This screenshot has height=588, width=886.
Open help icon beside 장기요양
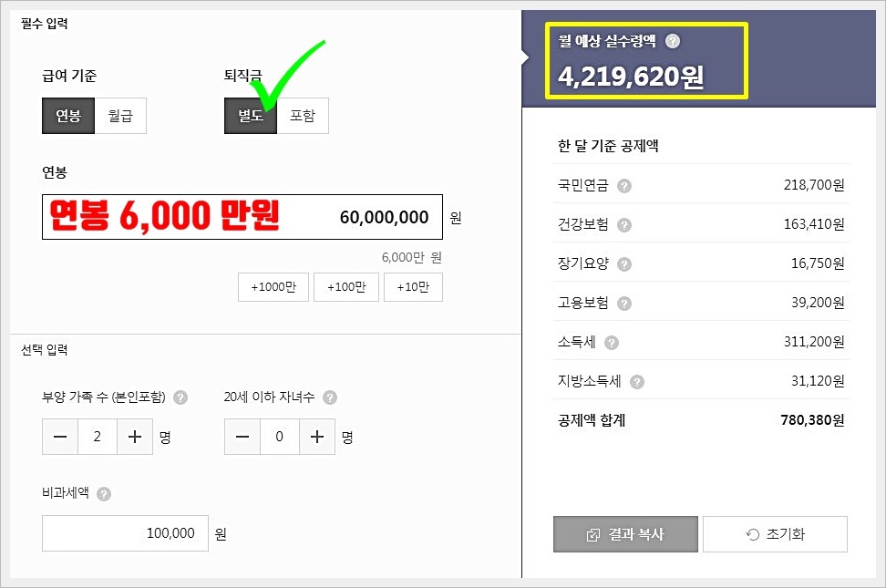pos(623,264)
